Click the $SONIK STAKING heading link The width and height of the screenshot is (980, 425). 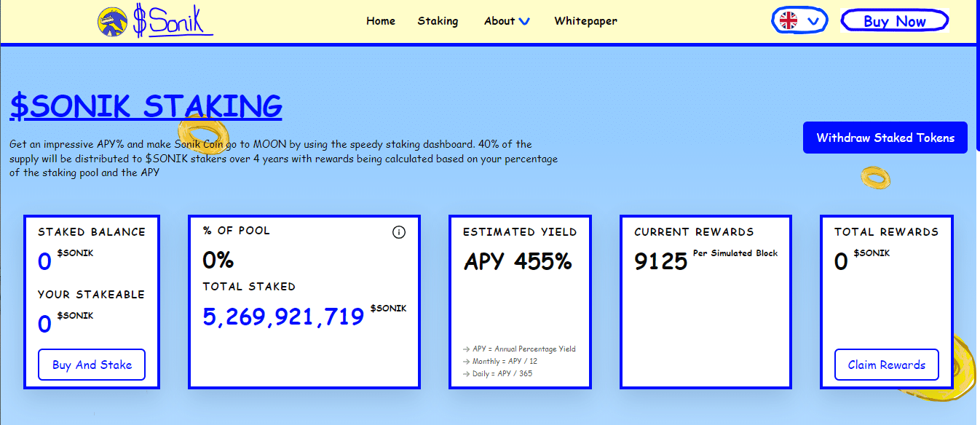(x=146, y=106)
